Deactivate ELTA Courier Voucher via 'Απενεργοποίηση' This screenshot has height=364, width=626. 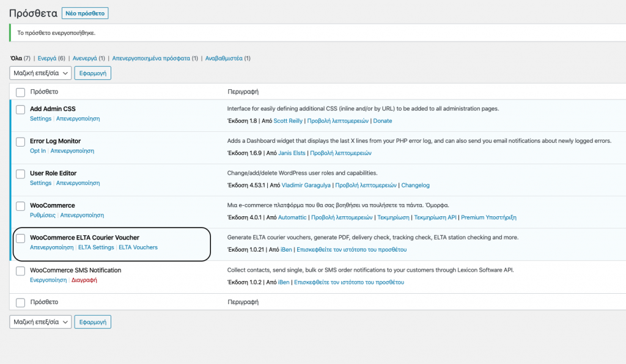[51, 247]
